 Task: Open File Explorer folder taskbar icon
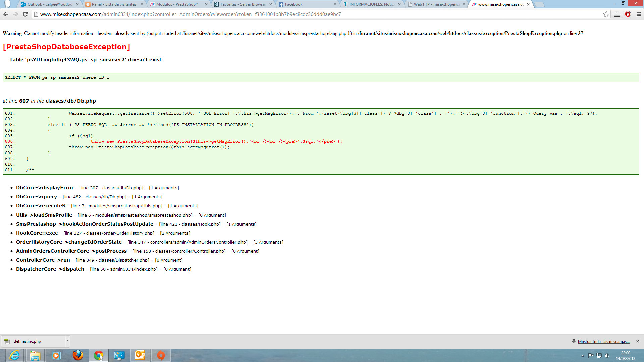coord(35,355)
